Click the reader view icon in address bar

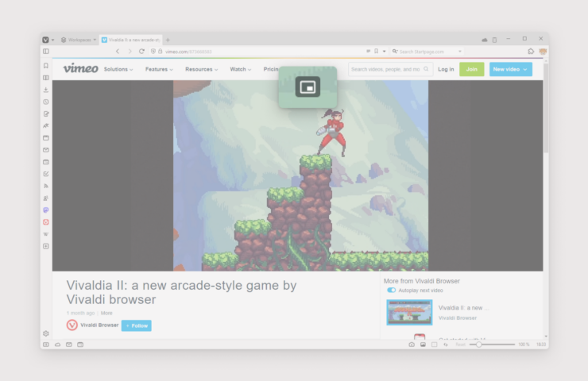tap(368, 52)
